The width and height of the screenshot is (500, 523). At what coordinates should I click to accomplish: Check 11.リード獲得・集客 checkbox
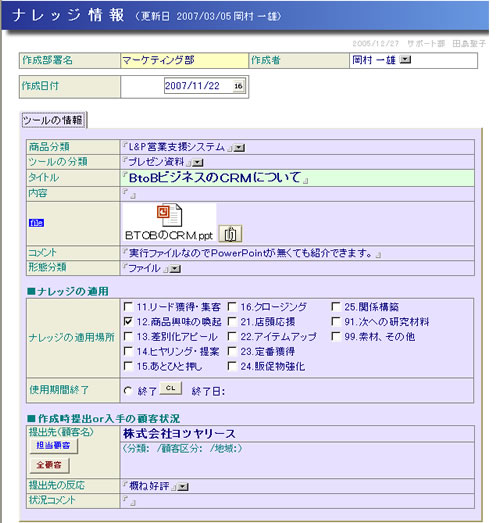coord(128,306)
